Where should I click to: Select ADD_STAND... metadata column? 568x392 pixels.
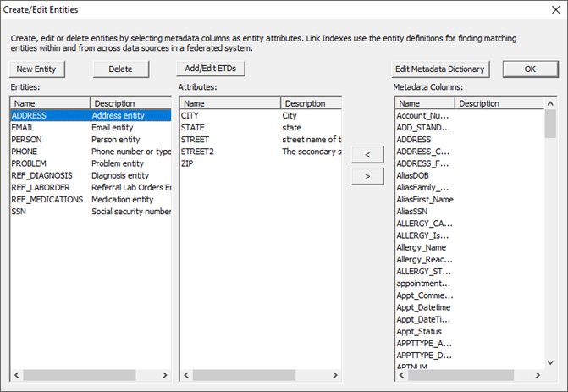coord(423,128)
